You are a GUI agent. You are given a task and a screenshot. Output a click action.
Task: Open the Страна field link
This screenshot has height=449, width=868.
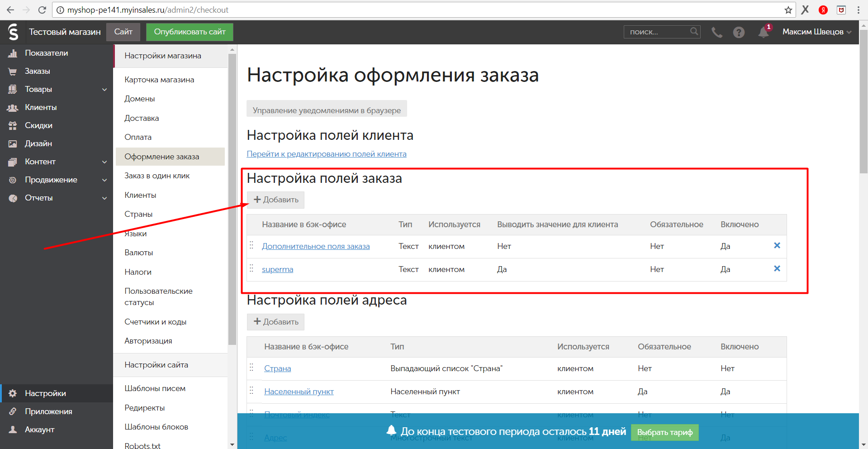277,368
